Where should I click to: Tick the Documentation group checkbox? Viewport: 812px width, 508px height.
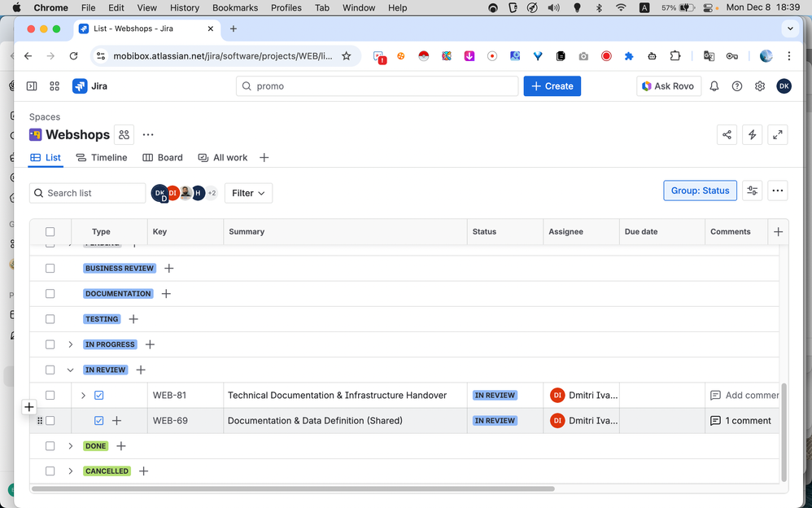tap(50, 293)
